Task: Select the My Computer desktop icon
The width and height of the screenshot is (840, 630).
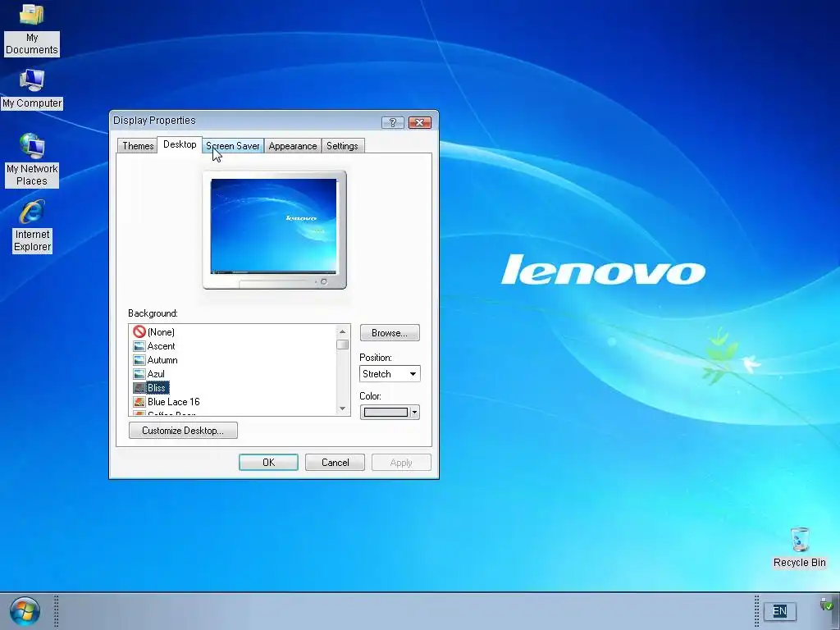Action: click(x=32, y=89)
